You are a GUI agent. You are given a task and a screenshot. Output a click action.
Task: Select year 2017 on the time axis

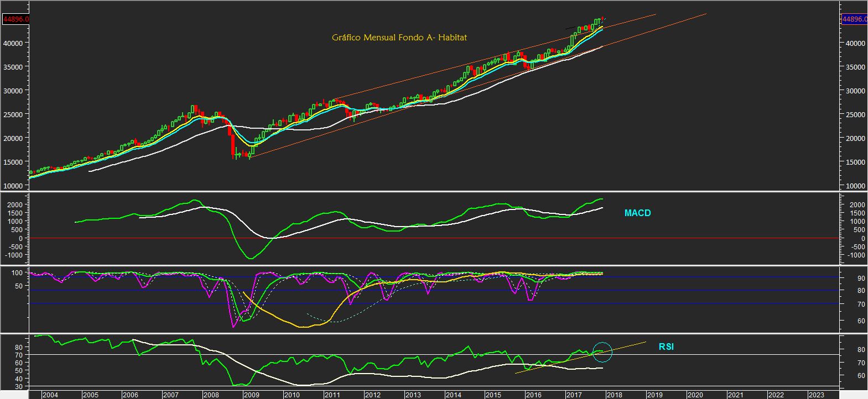pyautogui.click(x=574, y=395)
